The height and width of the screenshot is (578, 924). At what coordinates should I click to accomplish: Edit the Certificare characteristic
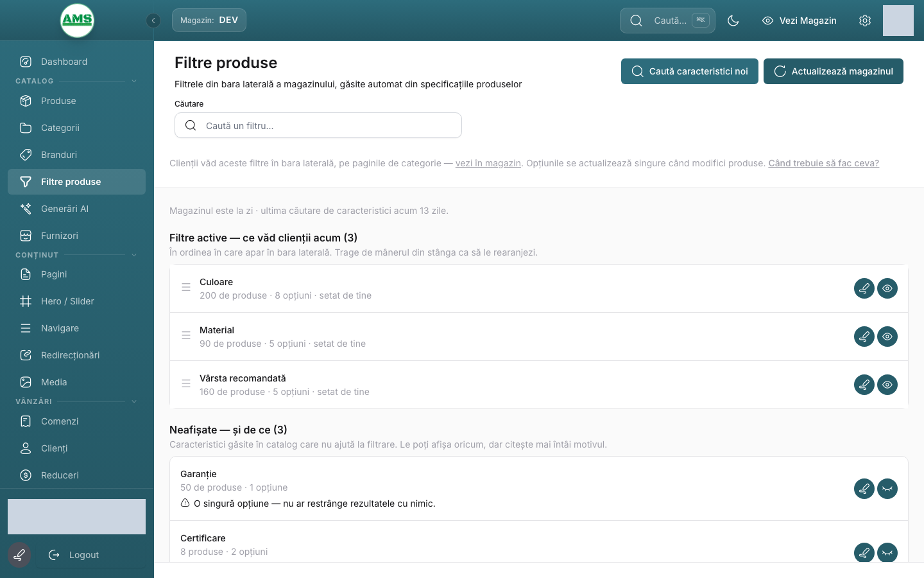pos(864,553)
